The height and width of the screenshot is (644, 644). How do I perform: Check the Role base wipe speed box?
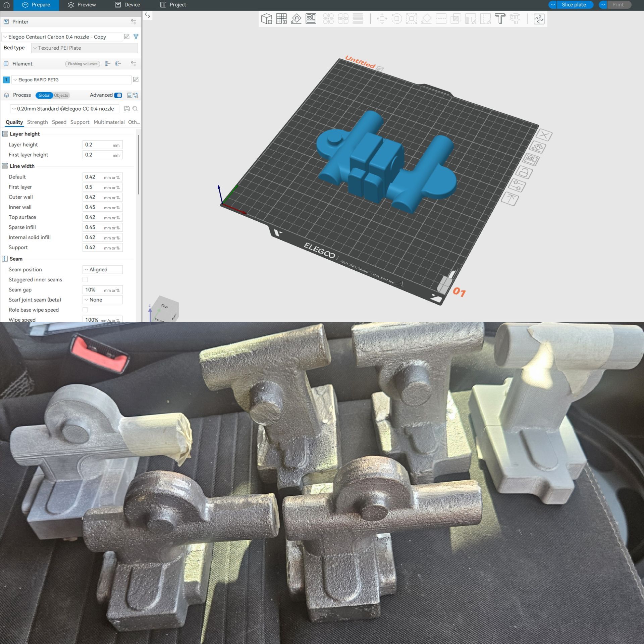click(x=85, y=310)
